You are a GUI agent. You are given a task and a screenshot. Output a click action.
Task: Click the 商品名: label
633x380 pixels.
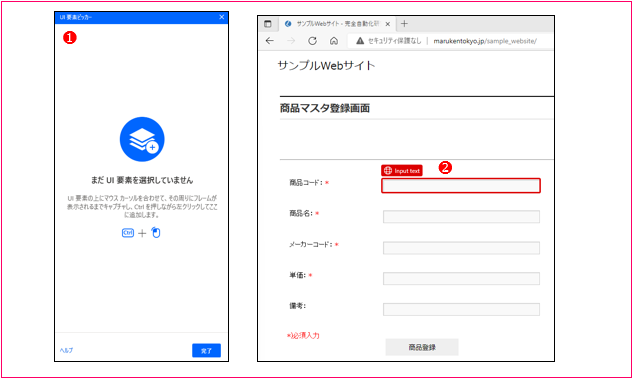point(301,213)
